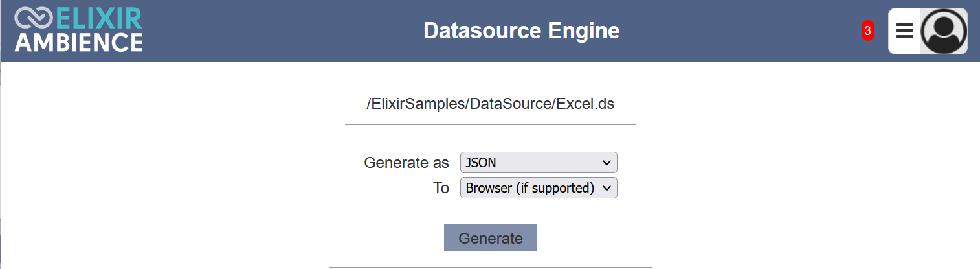Click the AMBIENCE word in the logo
Image resolution: width=980 pixels, height=269 pixels.
pos(78,42)
